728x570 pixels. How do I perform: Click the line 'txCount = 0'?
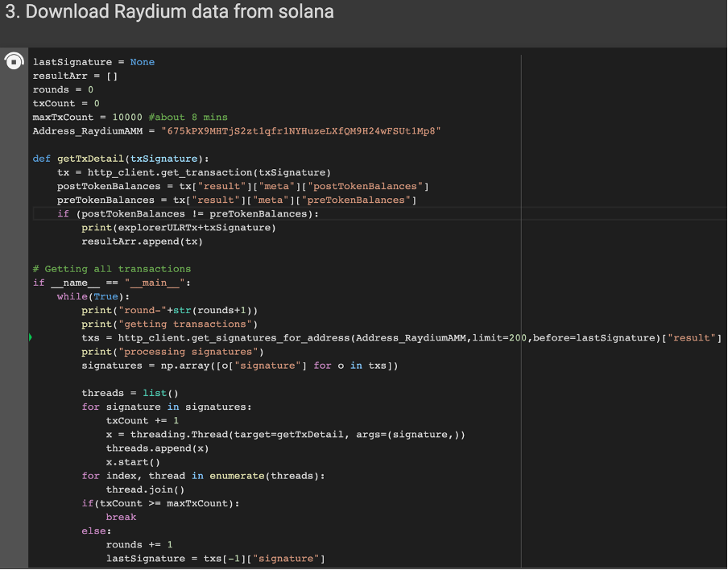click(66, 104)
